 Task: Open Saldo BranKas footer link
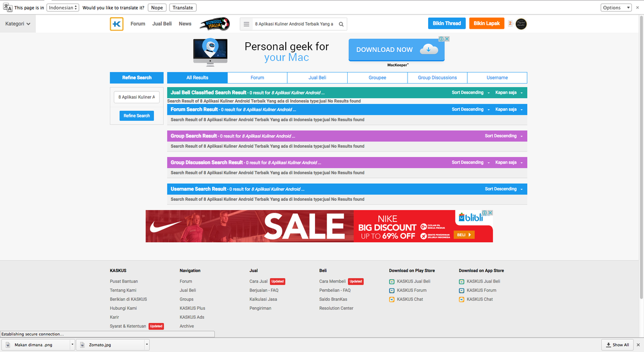[333, 300]
